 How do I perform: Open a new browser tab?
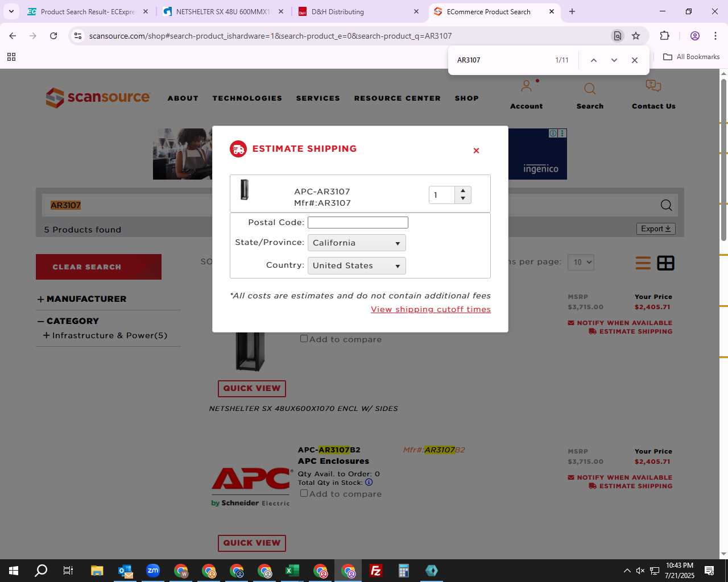[572, 11]
